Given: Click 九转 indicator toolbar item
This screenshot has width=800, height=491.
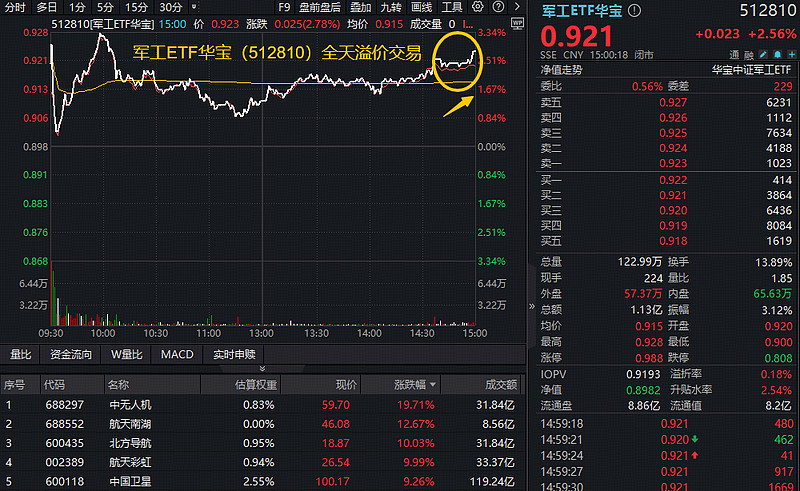Looking at the screenshot, I should pos(391,7).
